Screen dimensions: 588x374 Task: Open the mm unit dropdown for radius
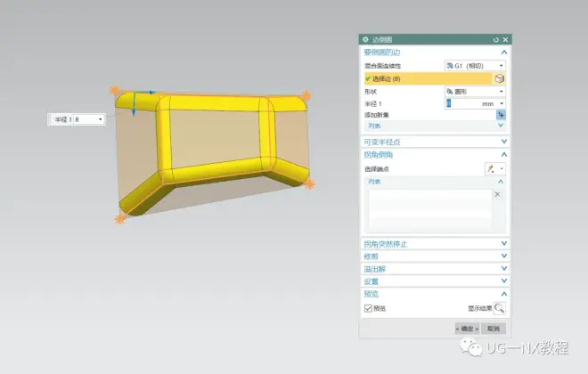coord(501,103)
